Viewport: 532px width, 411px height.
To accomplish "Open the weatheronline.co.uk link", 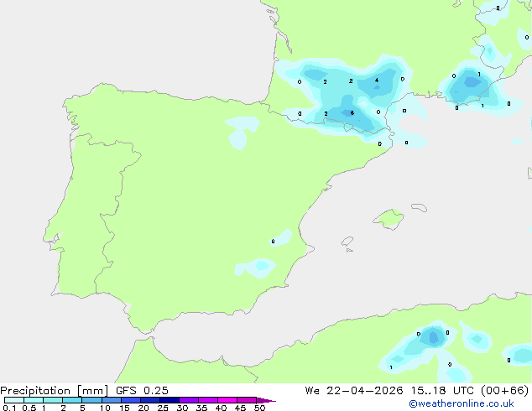I will (x=462, y=403).
